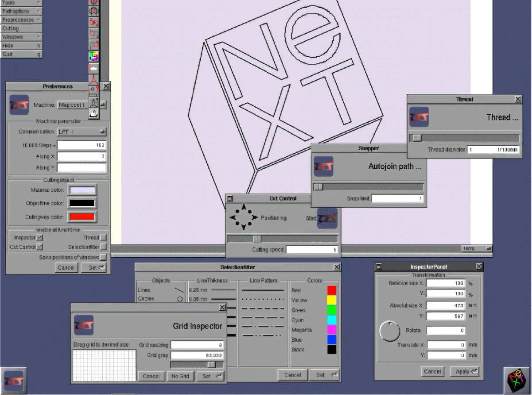Uncheck the Inspector visibility checkbox
Screen dimensions: 532x395
(x=40, y=238)
